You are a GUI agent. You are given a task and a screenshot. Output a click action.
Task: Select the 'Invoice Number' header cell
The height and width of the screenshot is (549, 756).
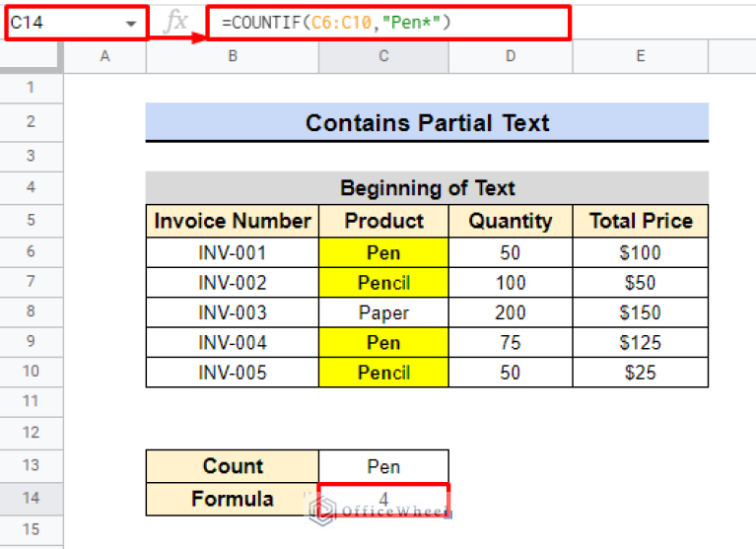click(233, 221)
